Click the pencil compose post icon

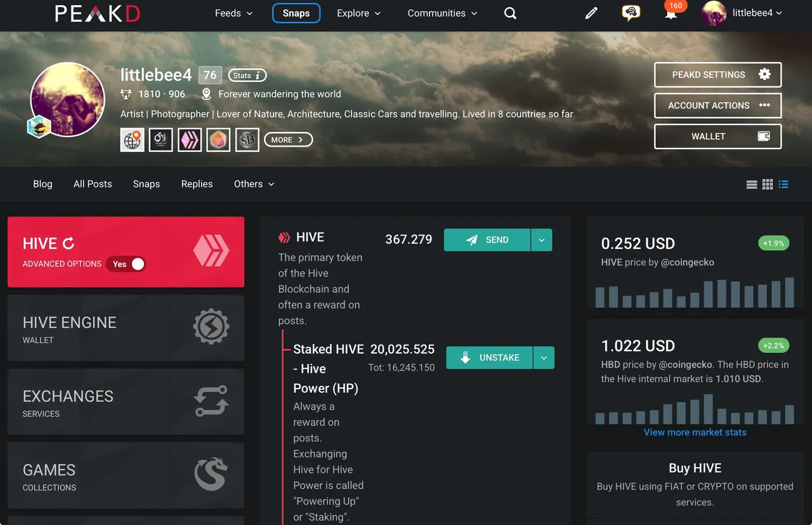click(x=591, y=13)
